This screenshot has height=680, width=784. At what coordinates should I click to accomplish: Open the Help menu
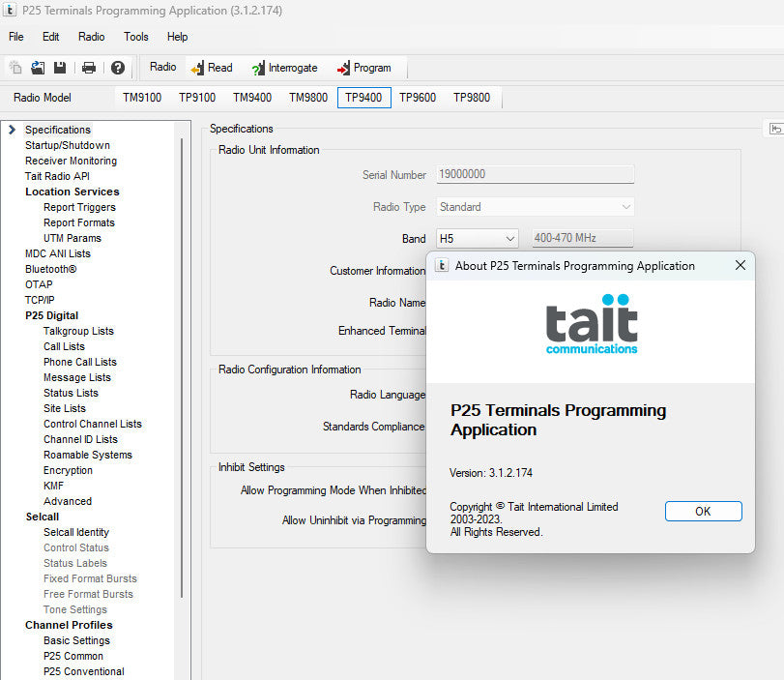178,37
